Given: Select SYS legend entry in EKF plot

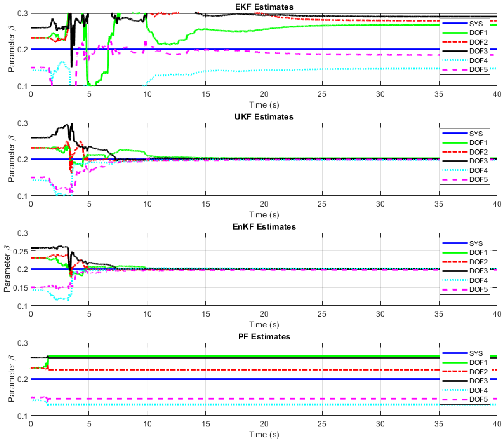Looking at the screenshot, I should [476, 24].
